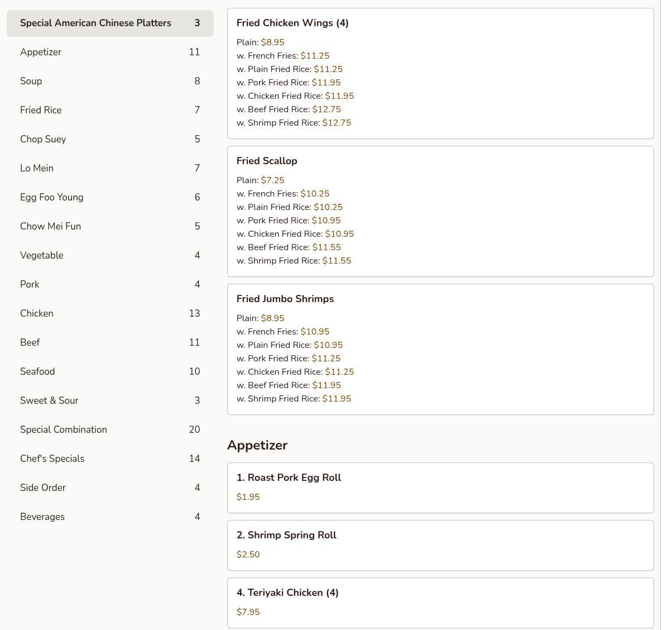Choose 1. Roast Pork Egg Roll

click(x=440, y=488)
